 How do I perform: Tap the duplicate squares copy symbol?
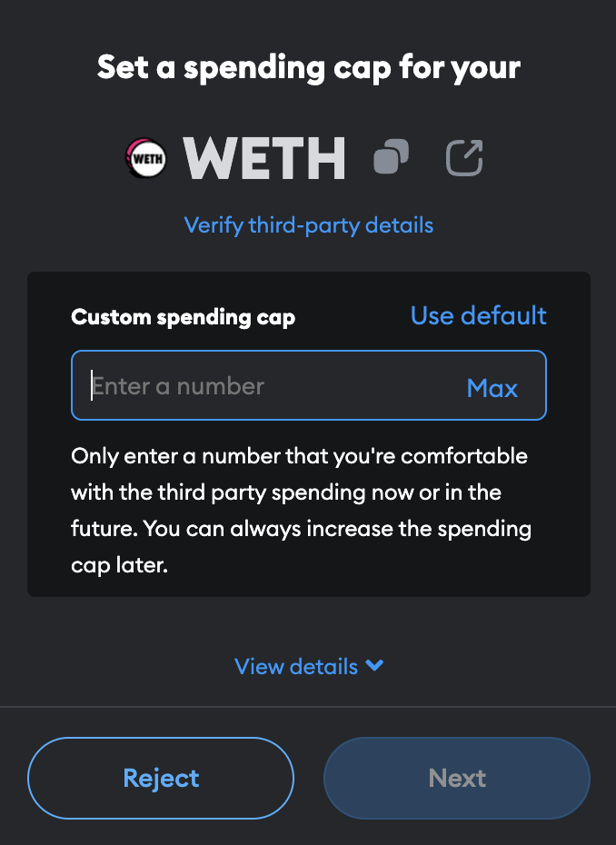pyautogui.click(x=390, y=158)
